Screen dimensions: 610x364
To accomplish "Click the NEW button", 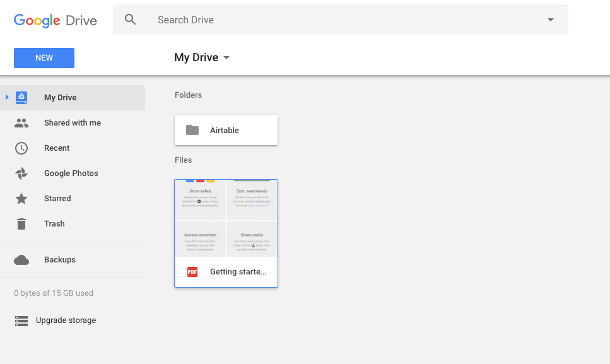I will (44, 58).
